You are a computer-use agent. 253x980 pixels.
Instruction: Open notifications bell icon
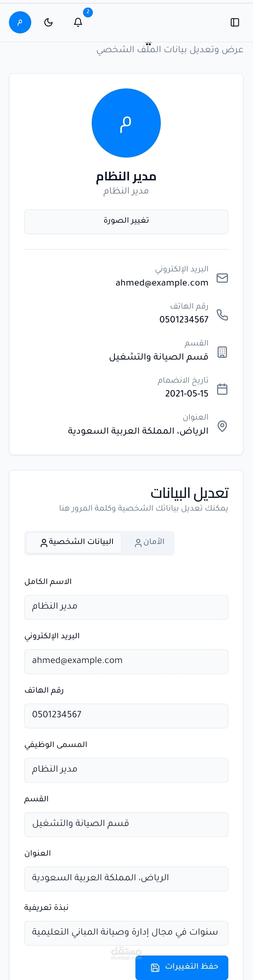[78, 22]
